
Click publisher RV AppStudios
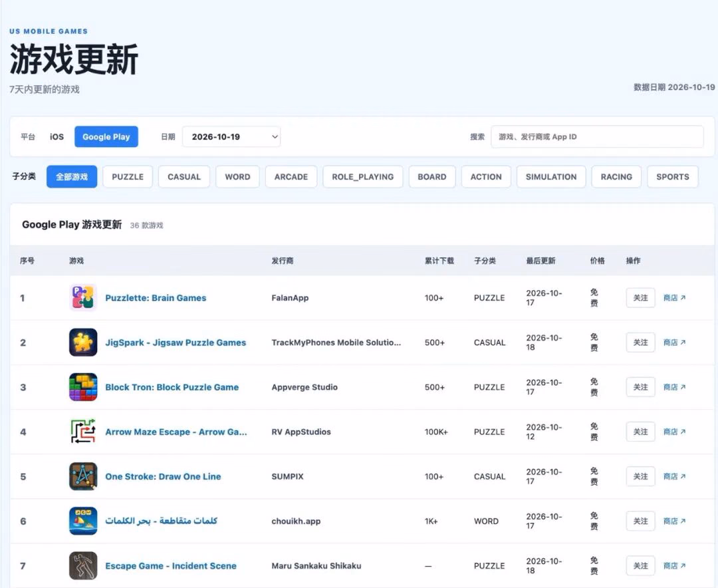301,432
